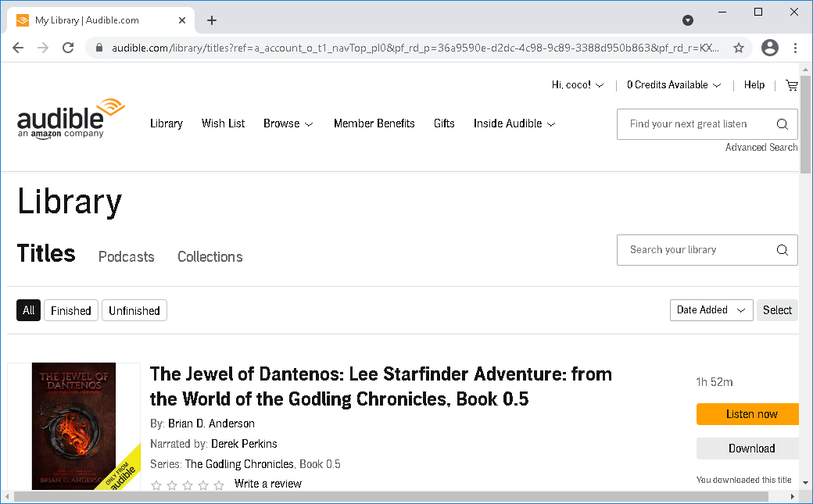This screenshot has width=813, height=504.
Task: Bookmark this page with the star icon
Action: 738,48
